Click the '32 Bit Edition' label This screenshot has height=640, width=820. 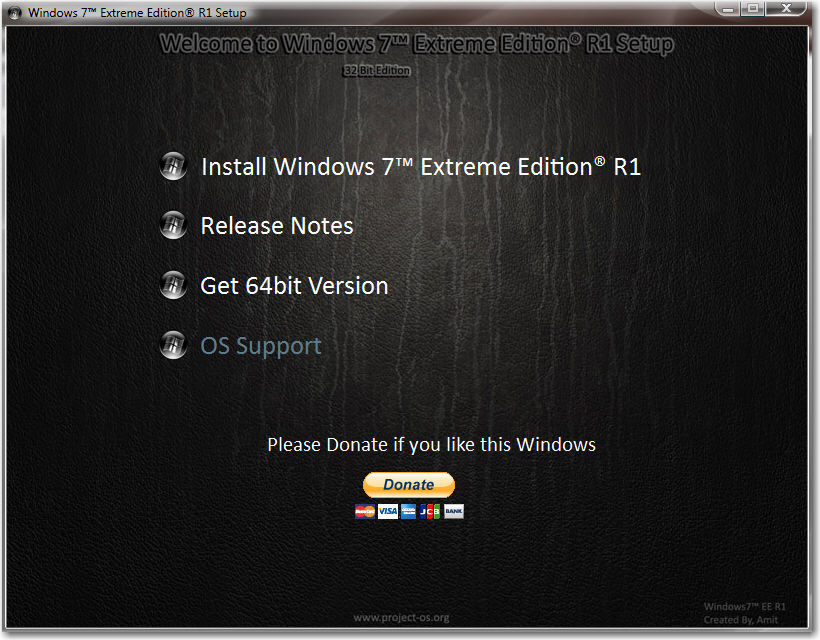(x=377, y=70)
